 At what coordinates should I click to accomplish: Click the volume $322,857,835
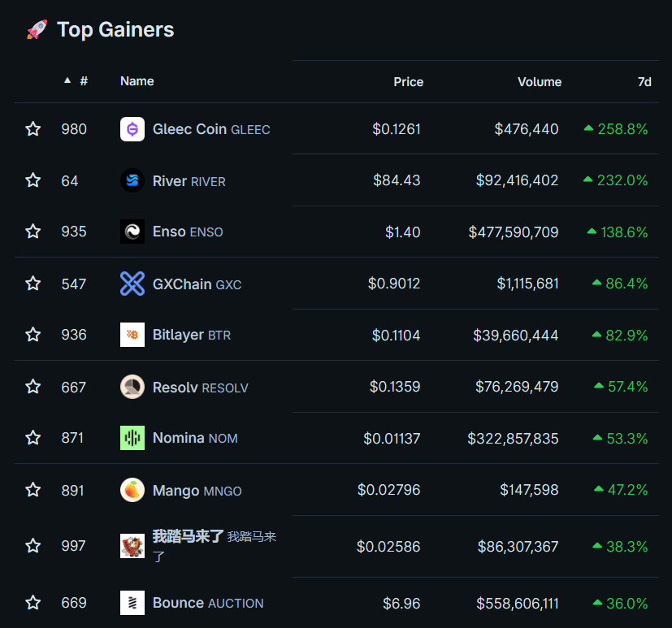(513, 438)
